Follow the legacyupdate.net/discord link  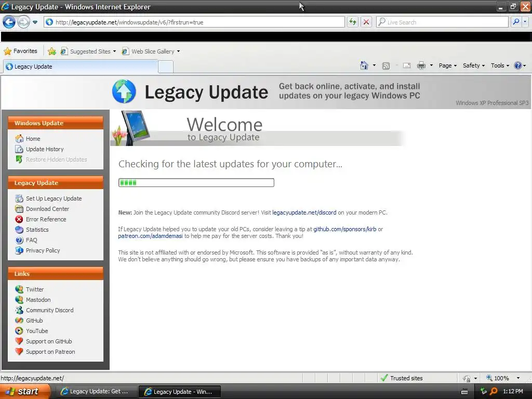(304, 212)
